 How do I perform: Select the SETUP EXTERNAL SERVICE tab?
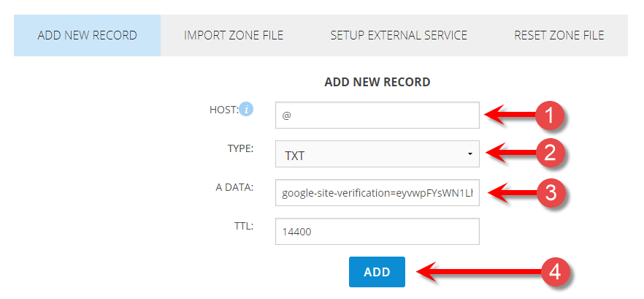399,35
